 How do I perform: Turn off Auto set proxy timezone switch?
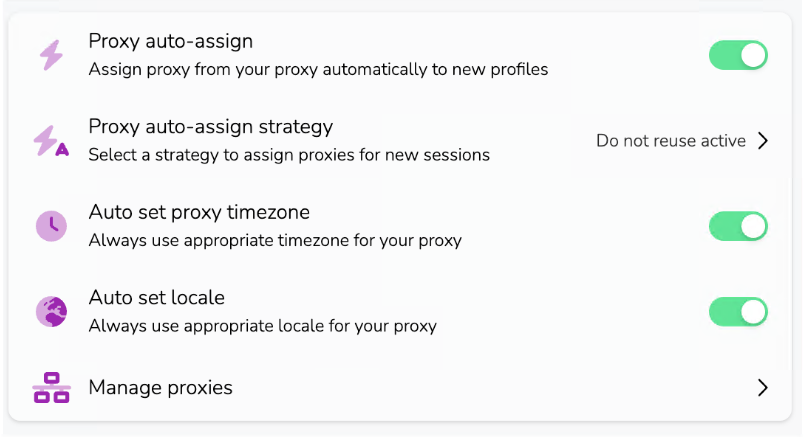738,226
